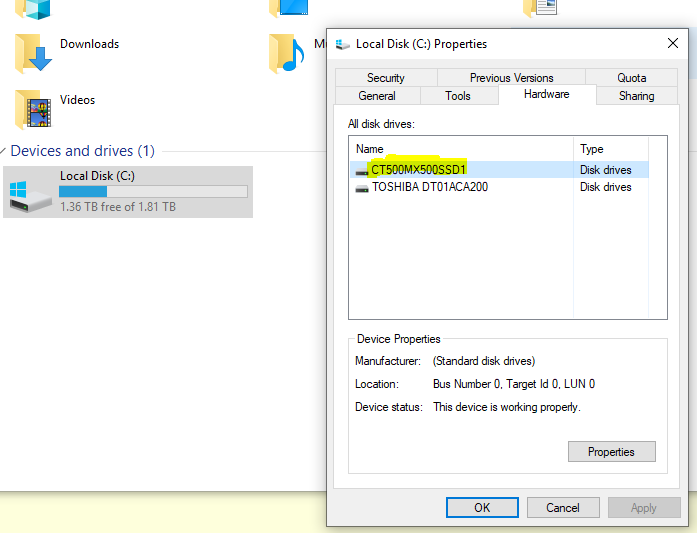Collapse the Devices and drives group
This screenshot has height=533, width=697.
(x=3, y=151)
